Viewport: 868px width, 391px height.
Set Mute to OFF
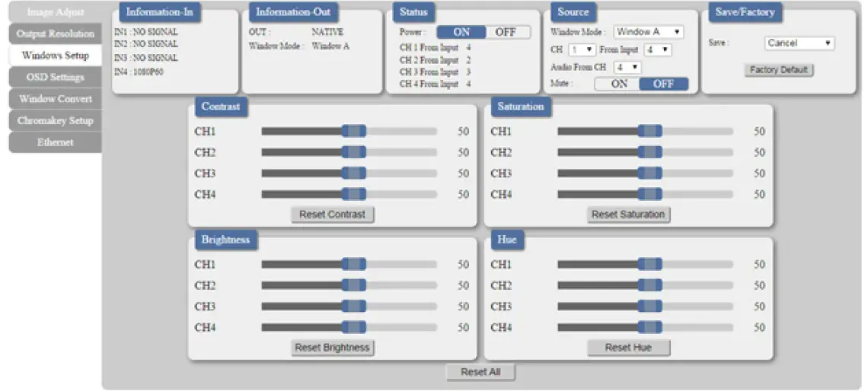point(664,84)
